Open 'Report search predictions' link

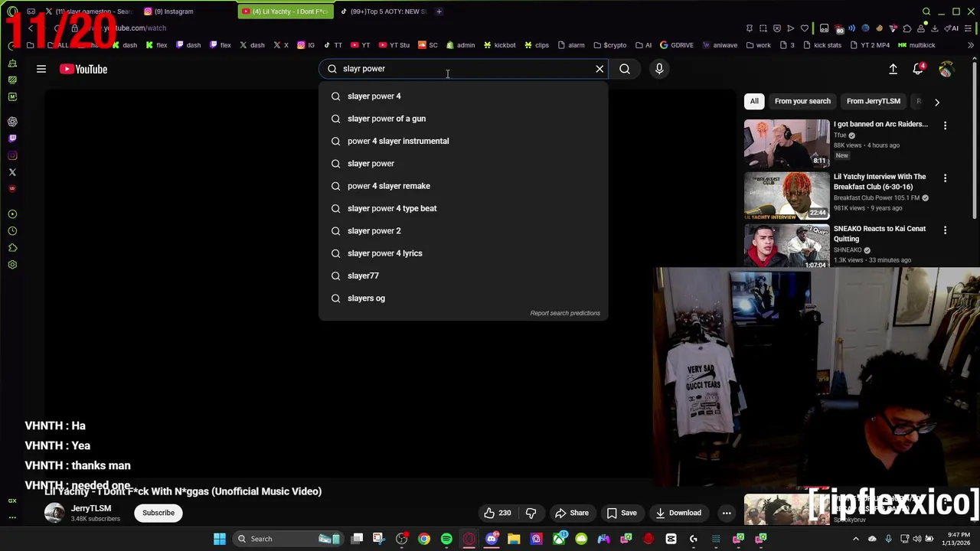point(565,313)
